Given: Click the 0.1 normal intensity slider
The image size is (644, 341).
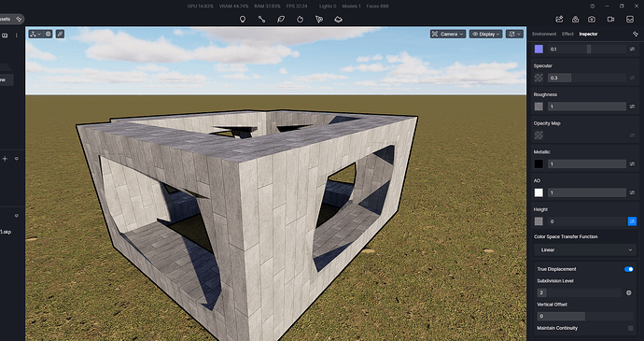Looking at the screenshot, I should [x=586, y=49].
